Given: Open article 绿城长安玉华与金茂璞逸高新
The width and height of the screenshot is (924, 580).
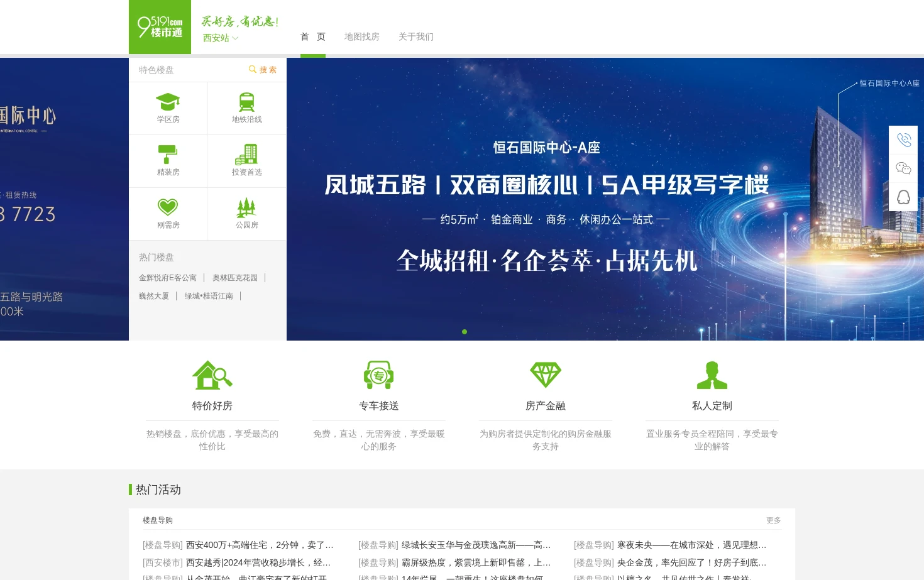Looking at the screenshot, I should (476, 545).
